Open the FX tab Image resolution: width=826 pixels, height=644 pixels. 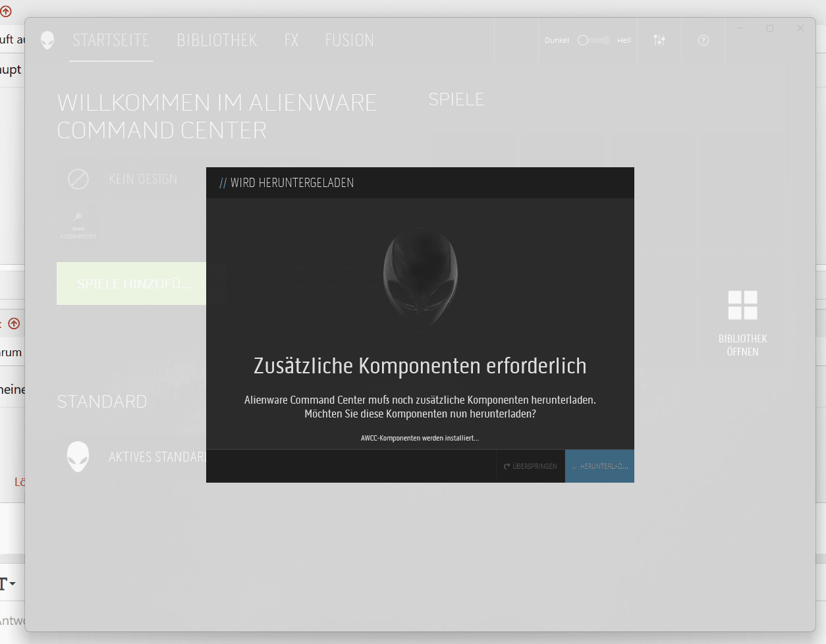(x=291, y=40)
